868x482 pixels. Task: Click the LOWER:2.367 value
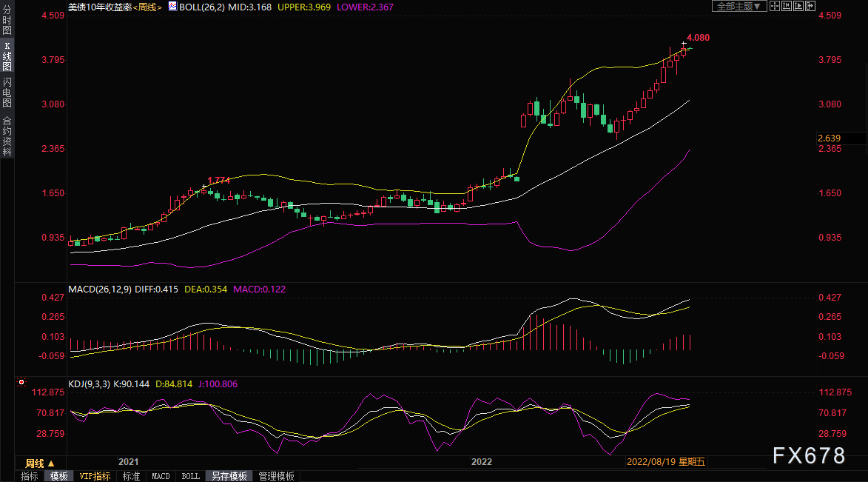coord(366,7)
